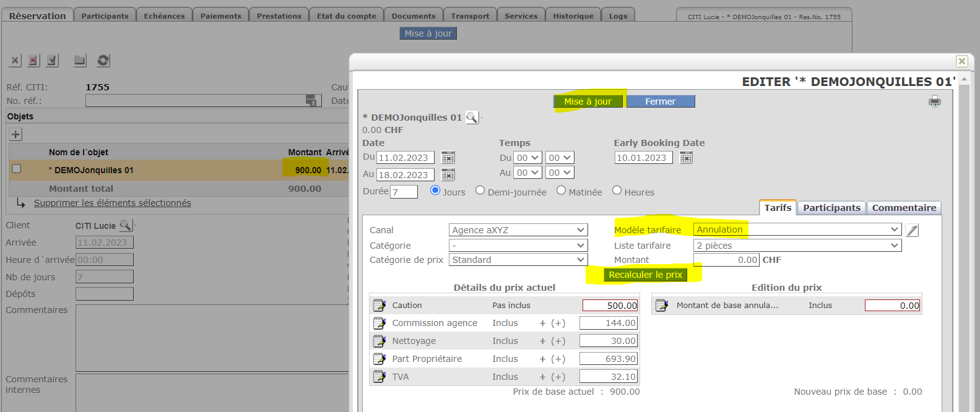Click the Fermer button
The height and width of the screenshot is (412, 980).
pyautogui.click(x=661, y=101)
